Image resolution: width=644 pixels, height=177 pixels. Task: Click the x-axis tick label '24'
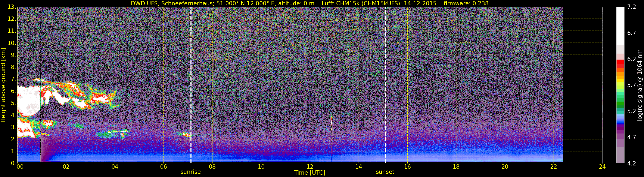click(x=602, y=167)
